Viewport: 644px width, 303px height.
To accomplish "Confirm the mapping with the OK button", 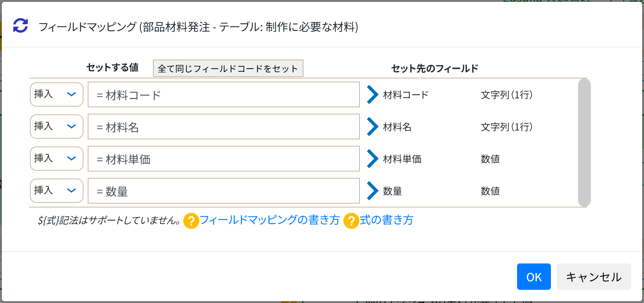I will tap(534, 277).
